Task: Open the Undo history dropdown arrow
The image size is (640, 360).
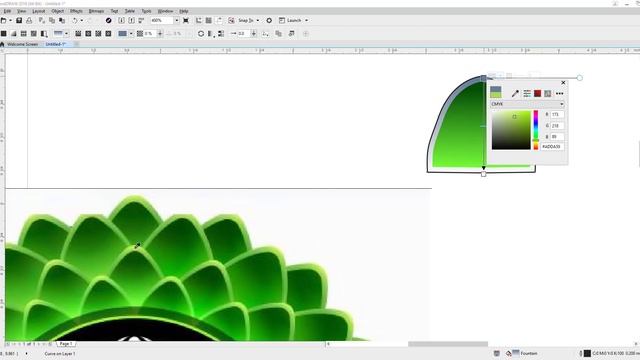Action: (x=82, y=20)
